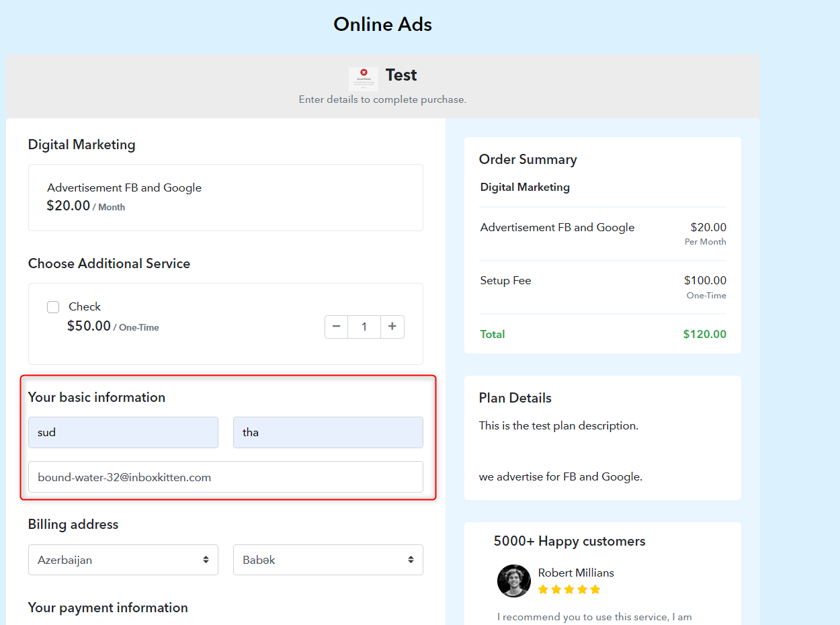Increase Check quantity with plus button
This screenshot has height=625, width=840.
pos(392,327)
